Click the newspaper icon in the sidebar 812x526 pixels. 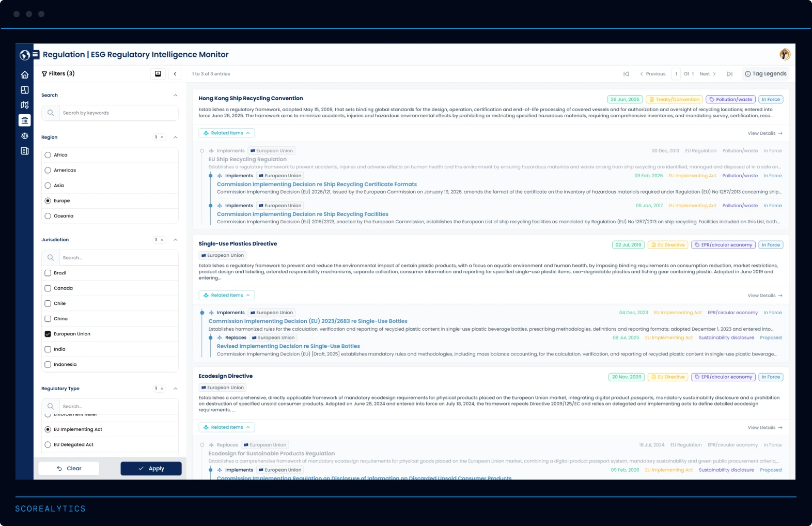point(24,151)
